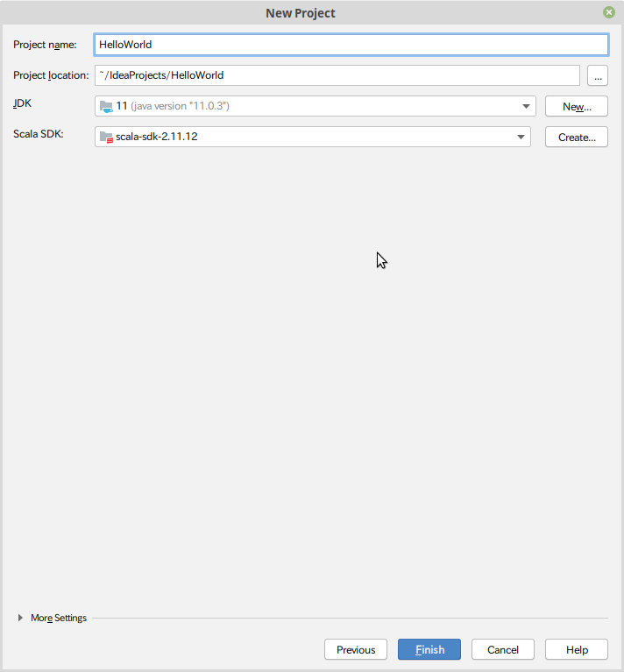
Task: Expand the More Settings disclosure triangle
Action: 20,618
